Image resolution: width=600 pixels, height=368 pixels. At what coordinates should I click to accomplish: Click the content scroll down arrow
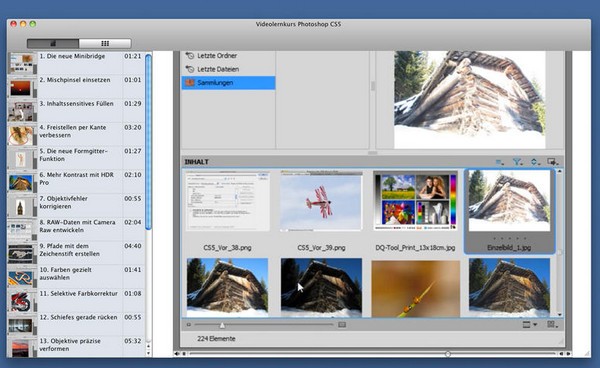pos(559,314)
